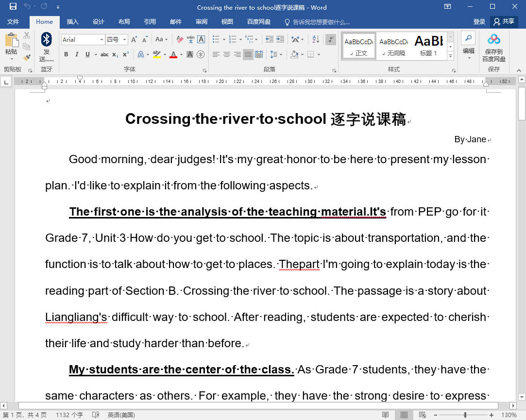Apply yellow text highlight color
Viewport: 526px width, 420px height.
pos(157,54)
